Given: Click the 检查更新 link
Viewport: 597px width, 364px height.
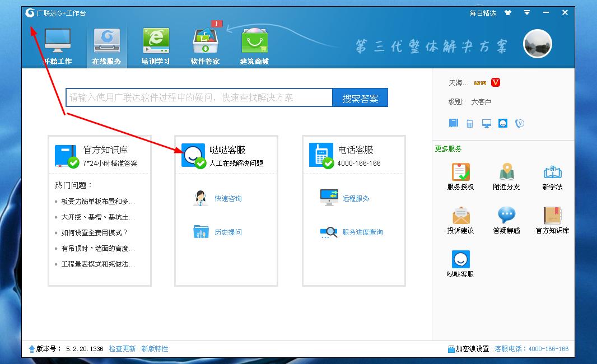Looking at the screenshot, I should coord(122,348).
